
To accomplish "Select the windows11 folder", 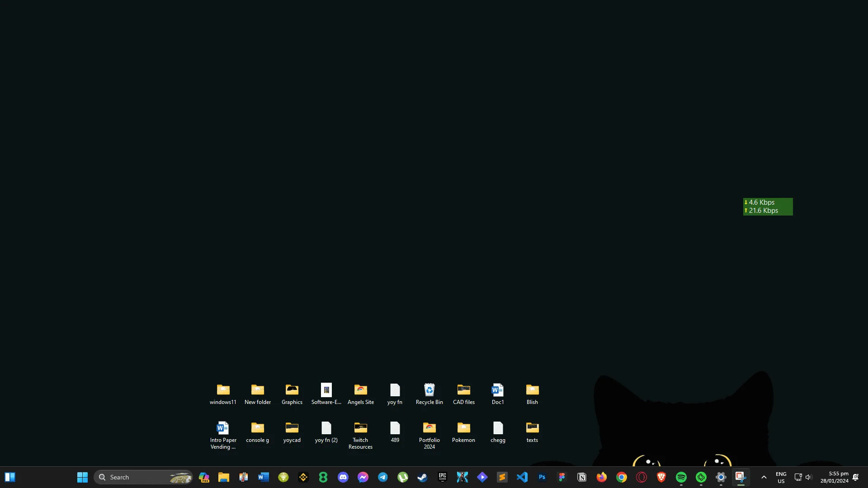I will coord(223,394).
